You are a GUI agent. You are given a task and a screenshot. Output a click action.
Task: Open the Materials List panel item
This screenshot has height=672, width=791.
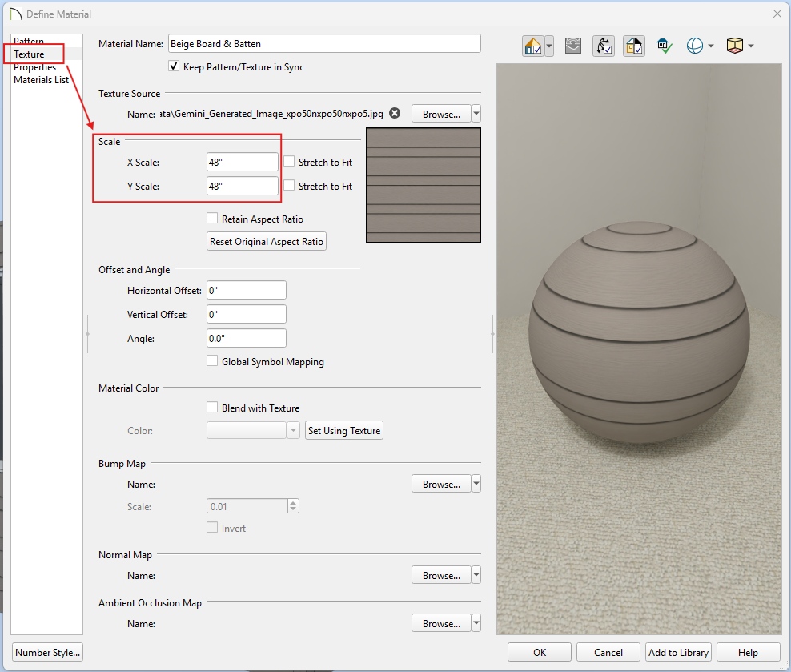point(41,80)
